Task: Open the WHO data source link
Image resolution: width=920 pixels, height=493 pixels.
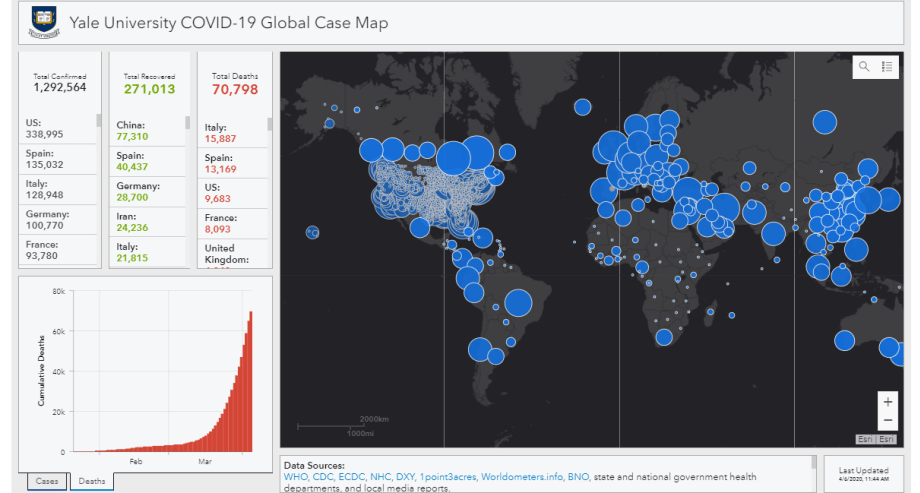Action: click(296, 477)
